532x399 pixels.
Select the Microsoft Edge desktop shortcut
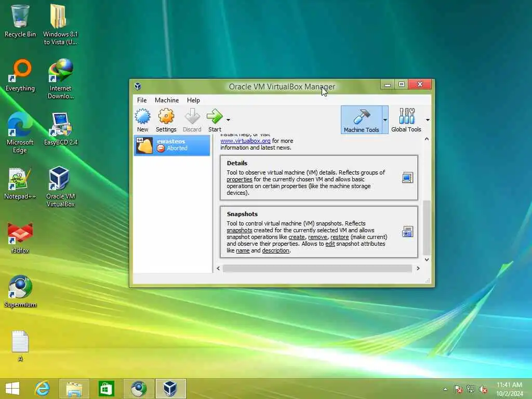coord(20,133)
